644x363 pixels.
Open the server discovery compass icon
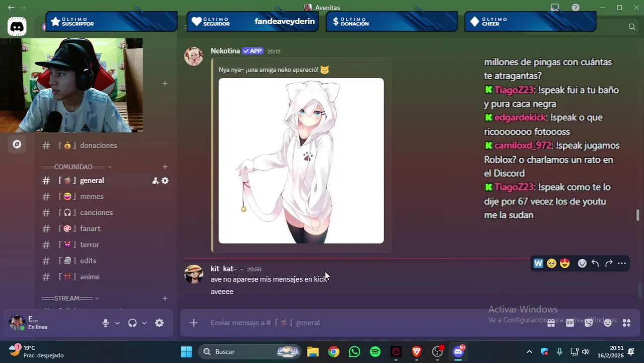[x=17, y=144]
